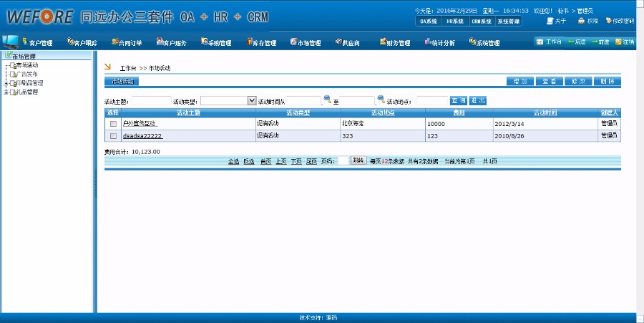
Task: Go to 尾页 last page
Action: tap(312, 162)
